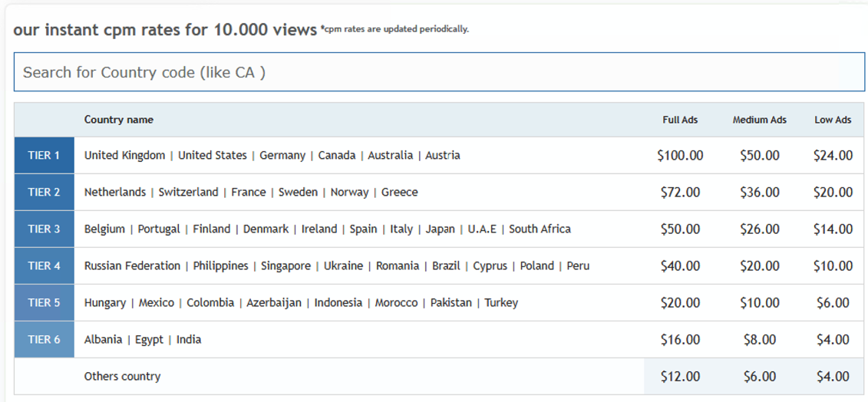Click the Full Ads column header
The image size is (868, 402).
(x=680, y=120)
